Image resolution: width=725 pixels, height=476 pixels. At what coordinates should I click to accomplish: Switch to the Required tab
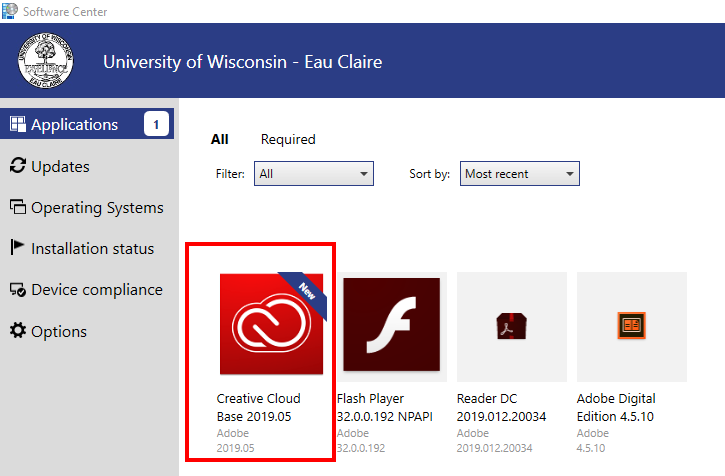click(288, 140)
